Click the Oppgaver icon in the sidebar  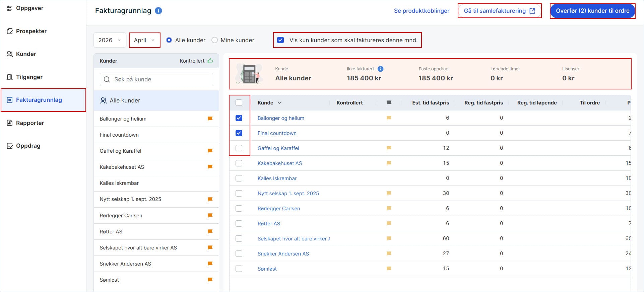pos(10,8)
